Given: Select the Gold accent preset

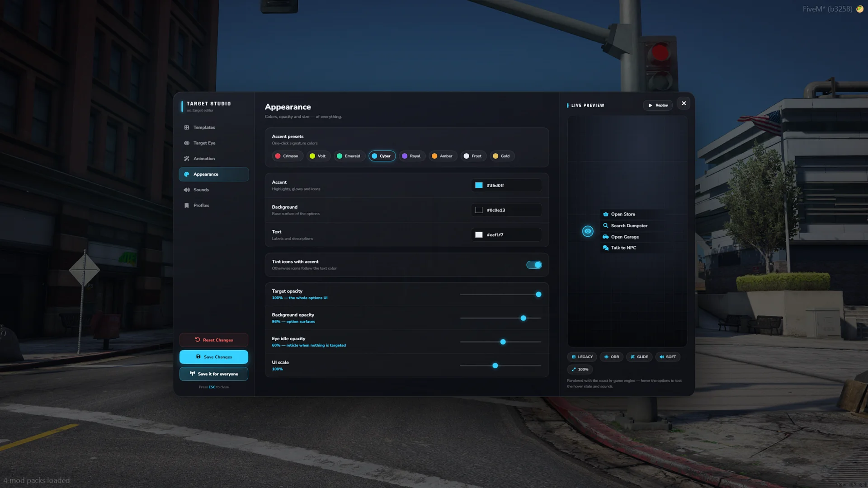Looking at the screenshot, I should (501, 156).
